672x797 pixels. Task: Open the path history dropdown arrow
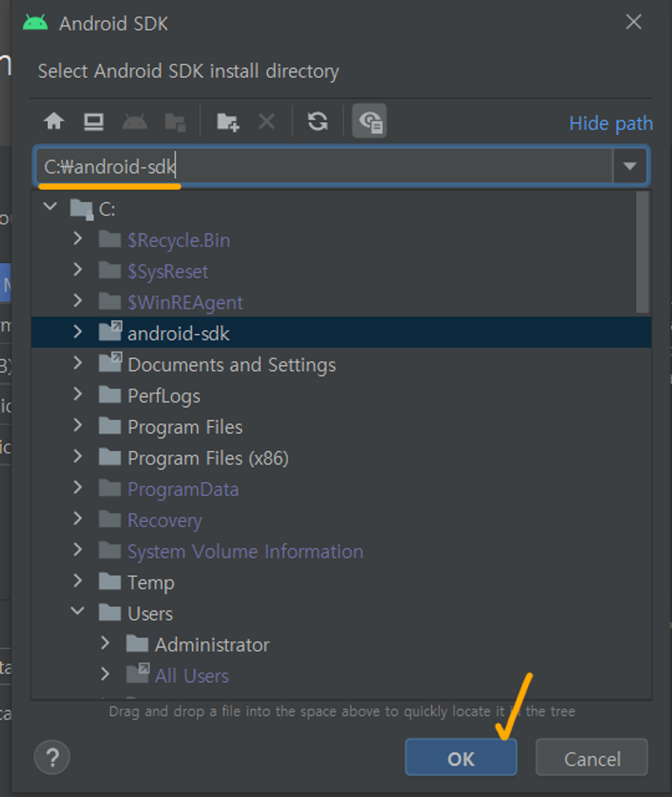coord(630,166)
